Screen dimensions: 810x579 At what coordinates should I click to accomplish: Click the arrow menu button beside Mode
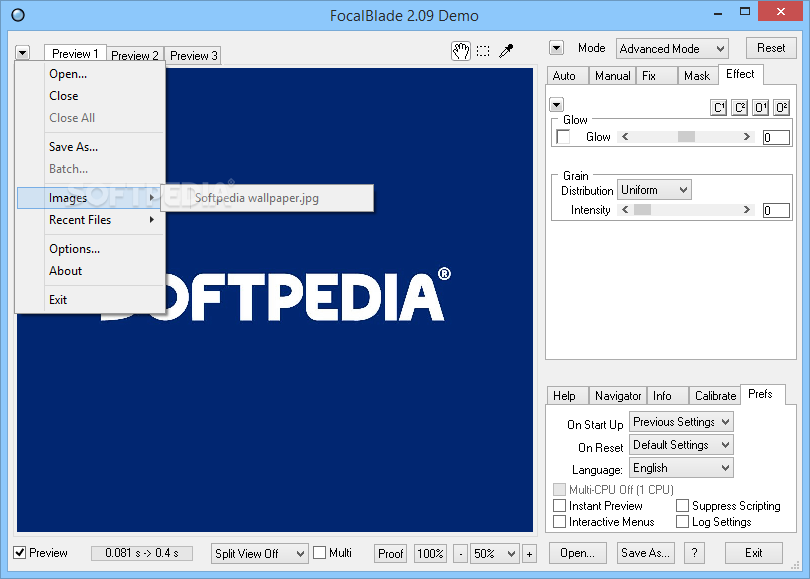click(x=556, y=48)
